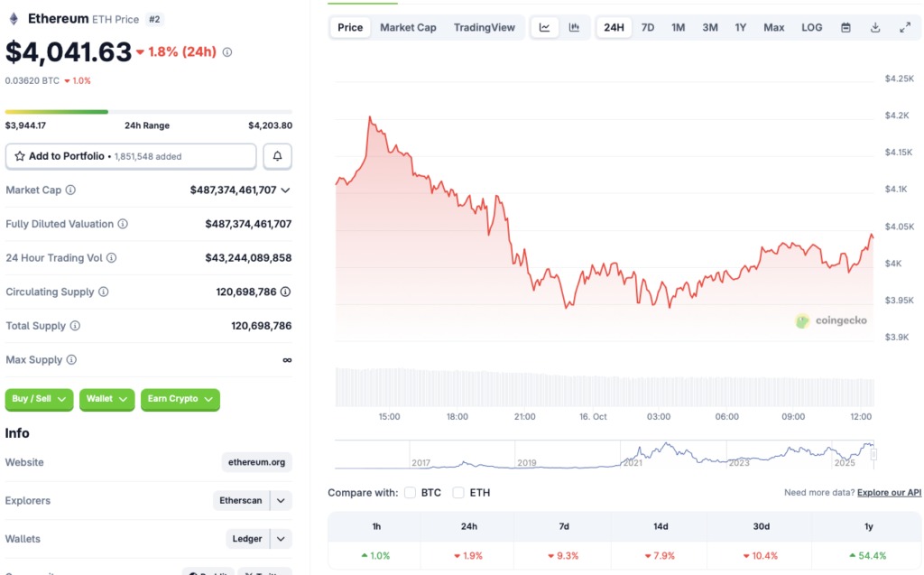924x575 pixels.
Task: Open the Buy / Sell dropdown
Action: click(40, 399)
